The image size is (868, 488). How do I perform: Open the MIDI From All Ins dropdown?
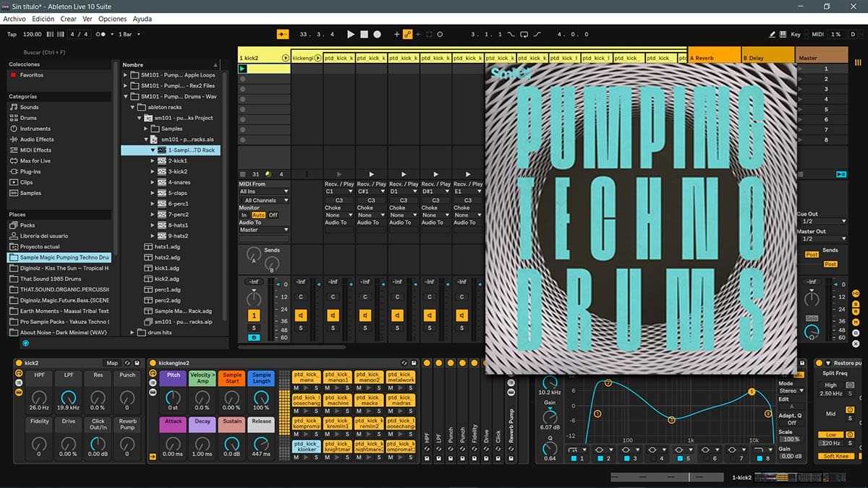(x=263, y=192)
